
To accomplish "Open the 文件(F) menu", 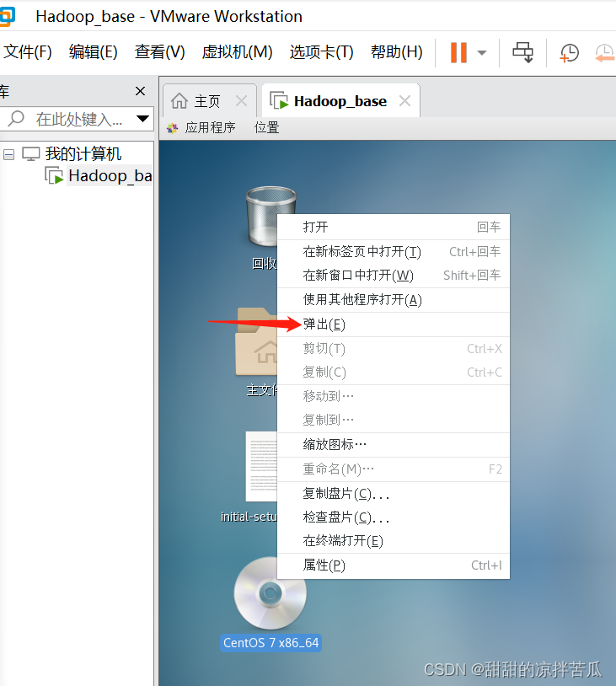I will coord(28,52).
